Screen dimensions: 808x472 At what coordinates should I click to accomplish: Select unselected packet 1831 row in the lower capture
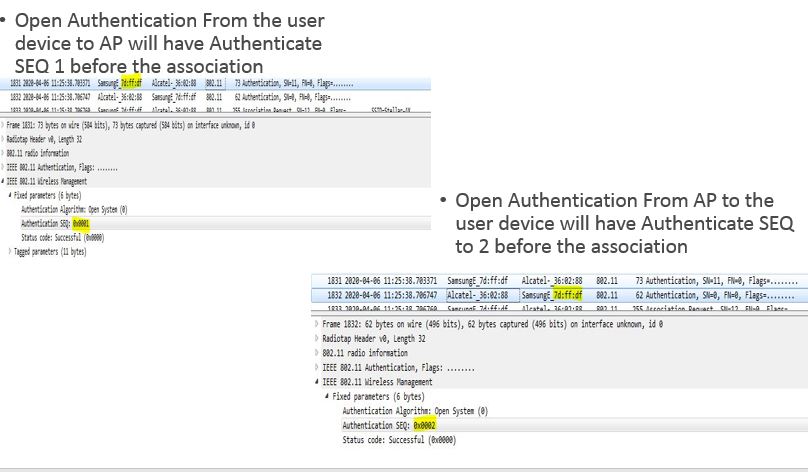click(560, 281)
